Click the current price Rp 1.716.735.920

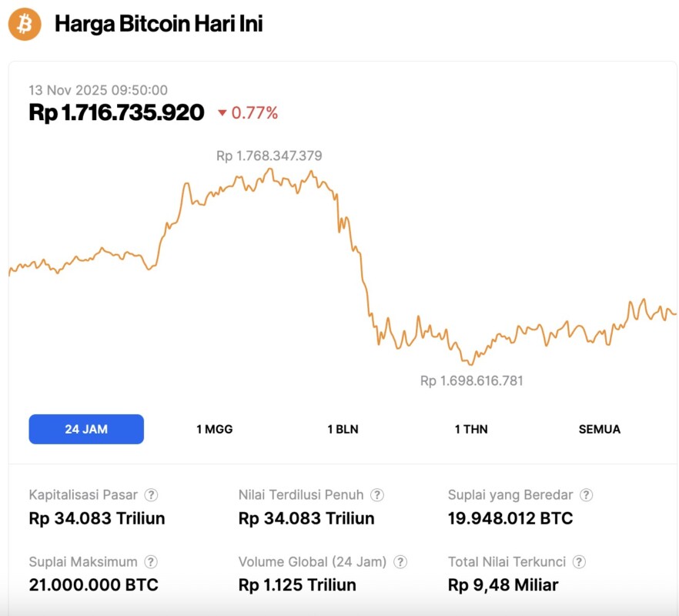(x=116, y=112)
